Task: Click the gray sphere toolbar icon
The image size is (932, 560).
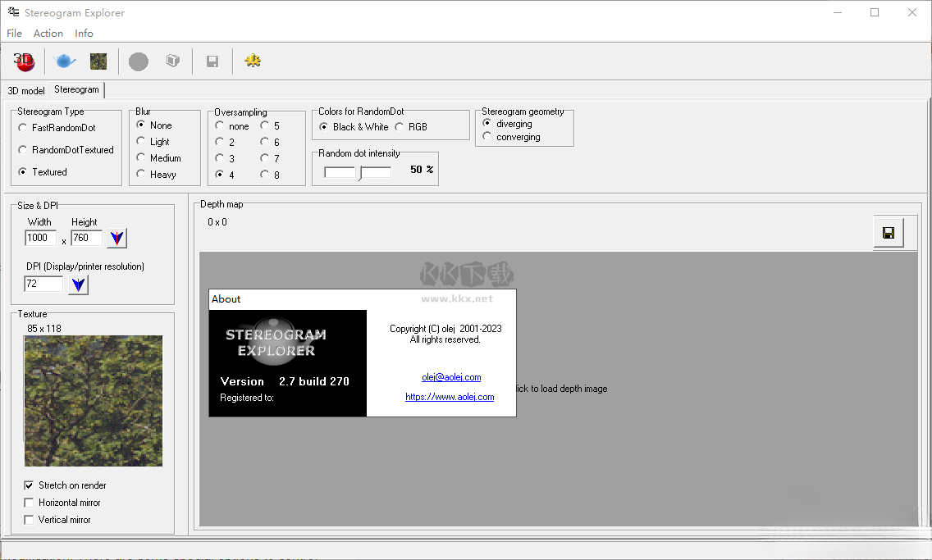Action: click(x=139, y=61)
